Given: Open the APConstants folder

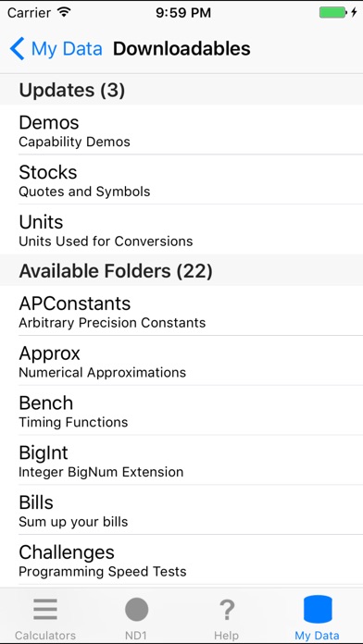Looking at the screenshot, I should pos(181,311).
